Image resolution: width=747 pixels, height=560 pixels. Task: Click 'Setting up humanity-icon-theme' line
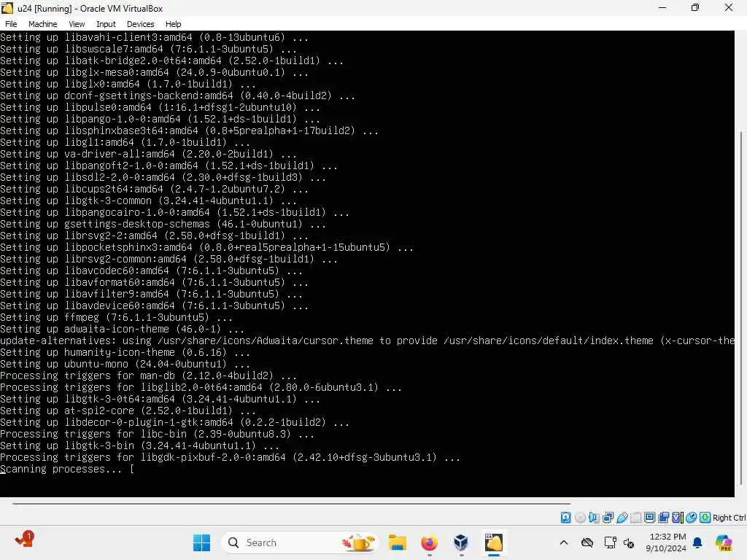125,352
